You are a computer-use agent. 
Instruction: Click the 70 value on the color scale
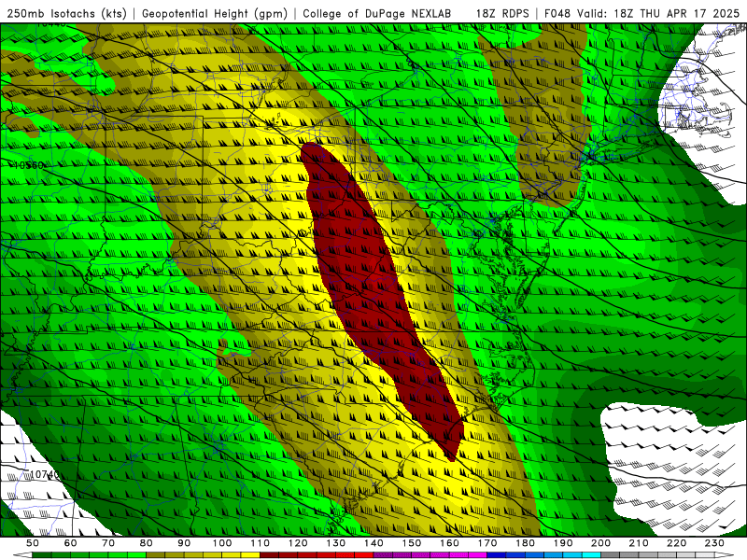click(x=108, y=543)
